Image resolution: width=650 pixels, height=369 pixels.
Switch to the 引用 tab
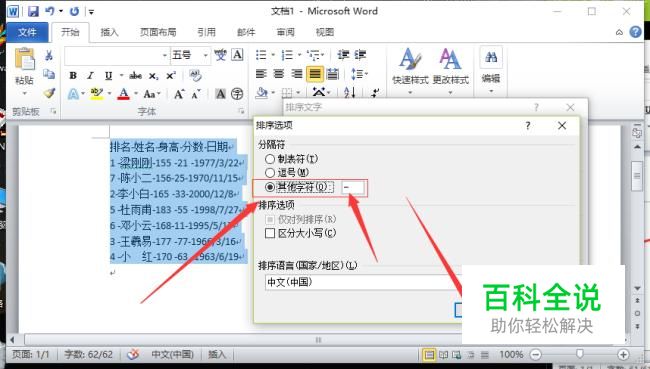pyautogui.click(x=206, y=32)
